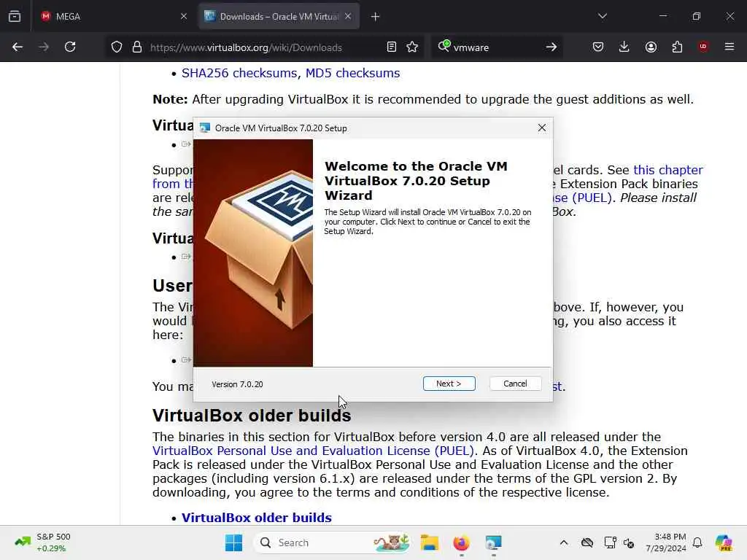The width and height of the screenshot is (747, 560).
Task: Close the MEGA tab
Action: (183, 17)
